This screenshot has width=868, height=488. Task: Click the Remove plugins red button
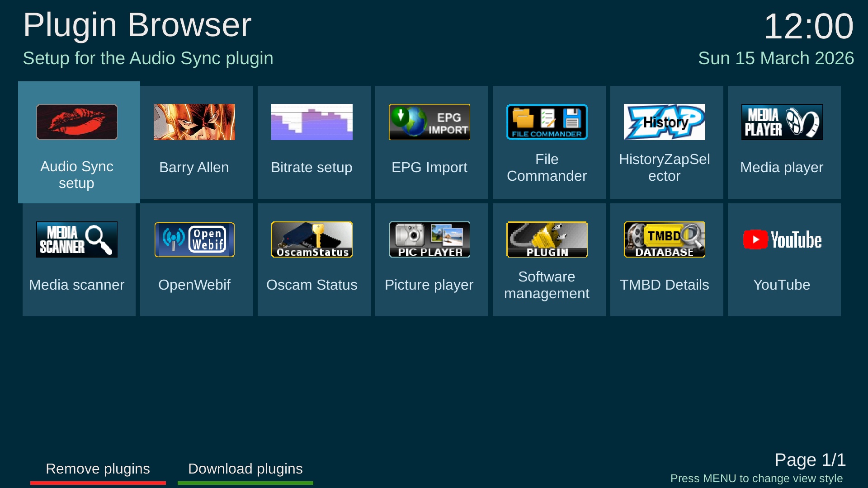point(98,472)
